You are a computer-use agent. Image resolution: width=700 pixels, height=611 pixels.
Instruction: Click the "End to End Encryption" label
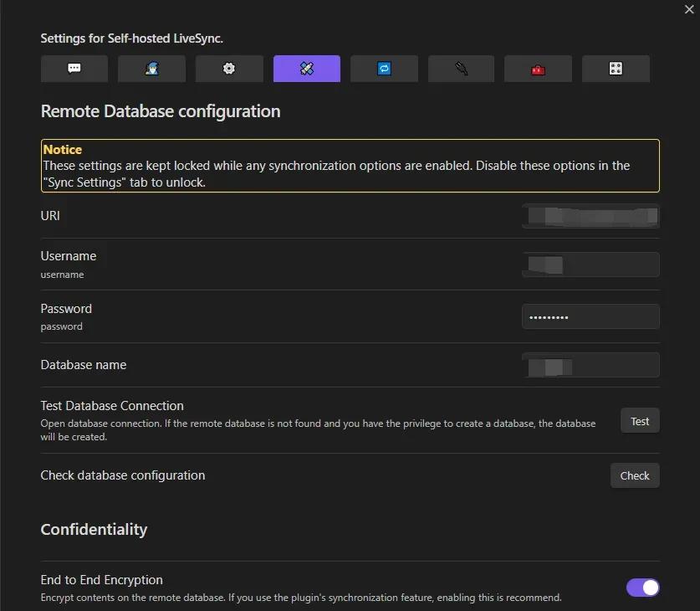(x=102, y=580)
